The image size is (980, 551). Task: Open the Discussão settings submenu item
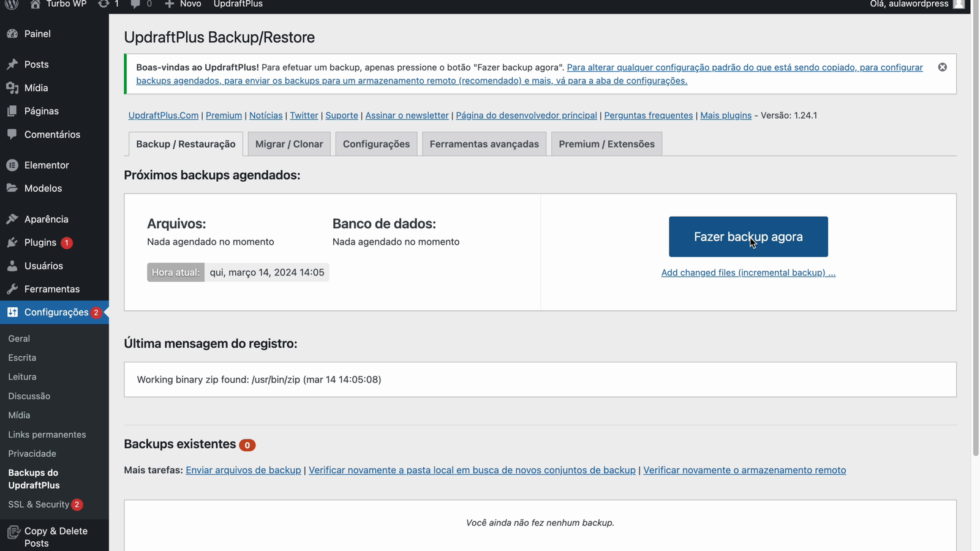(x=29, y=396)
